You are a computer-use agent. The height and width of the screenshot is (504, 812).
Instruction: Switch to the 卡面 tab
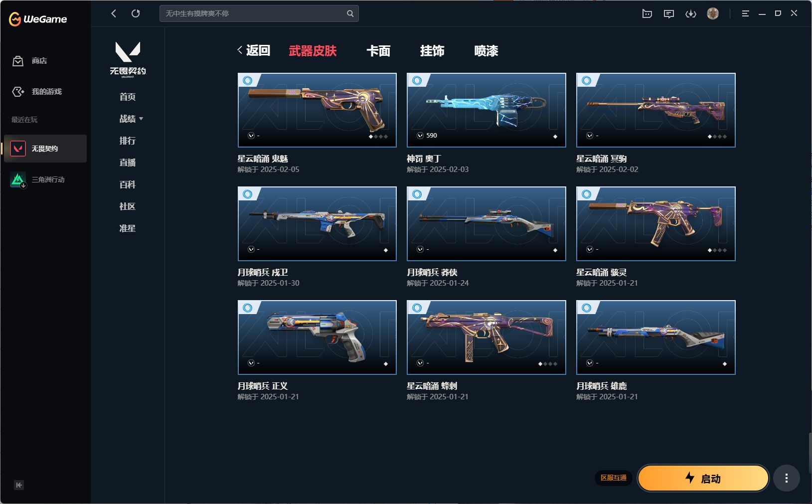[378, 51]
